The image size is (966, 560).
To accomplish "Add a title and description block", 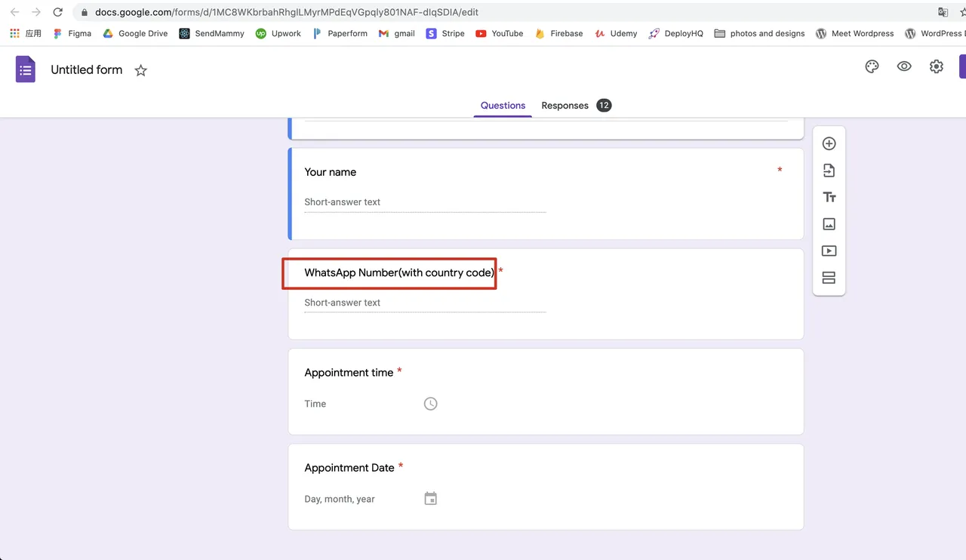I will click(x=829, y=197).
